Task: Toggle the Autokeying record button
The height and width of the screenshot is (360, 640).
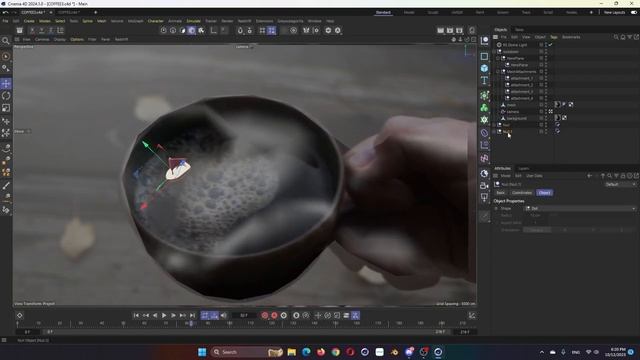Action: coord(274,316)
